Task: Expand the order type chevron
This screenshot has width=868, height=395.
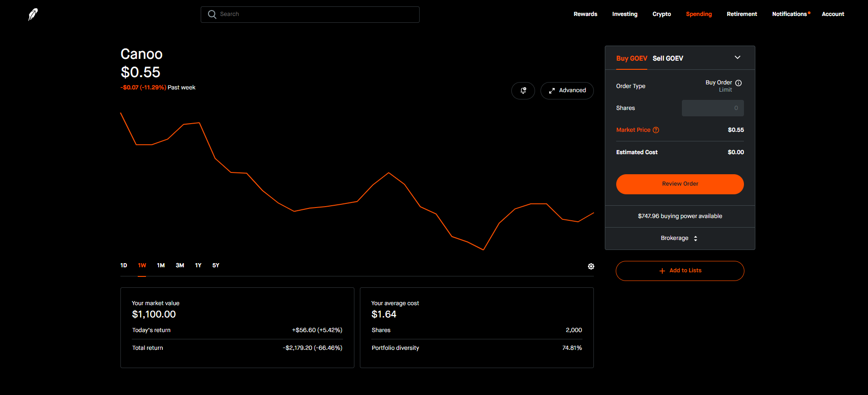Action: (738, 57)
